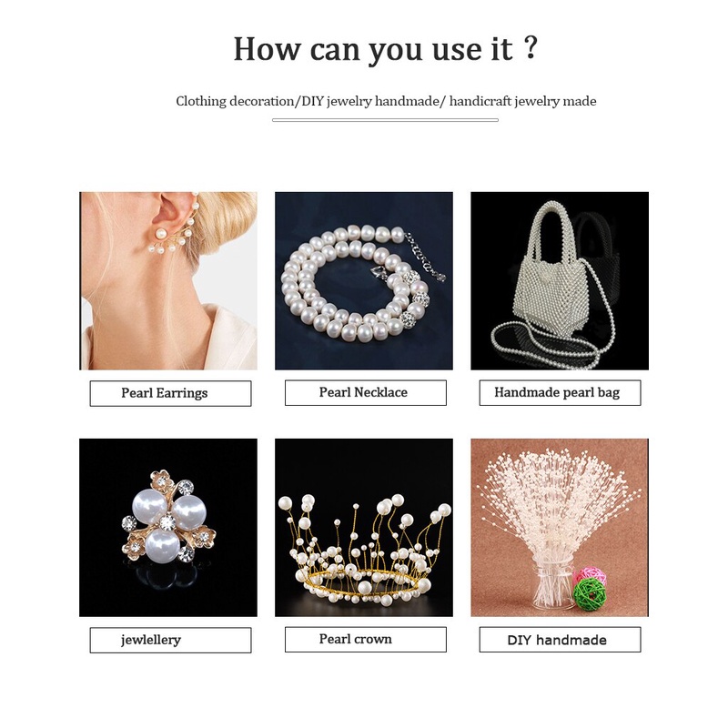Screen dimensions: 728x728
Task: Click the horizontal divider bar under subtitle
Action: pos(385,120)
